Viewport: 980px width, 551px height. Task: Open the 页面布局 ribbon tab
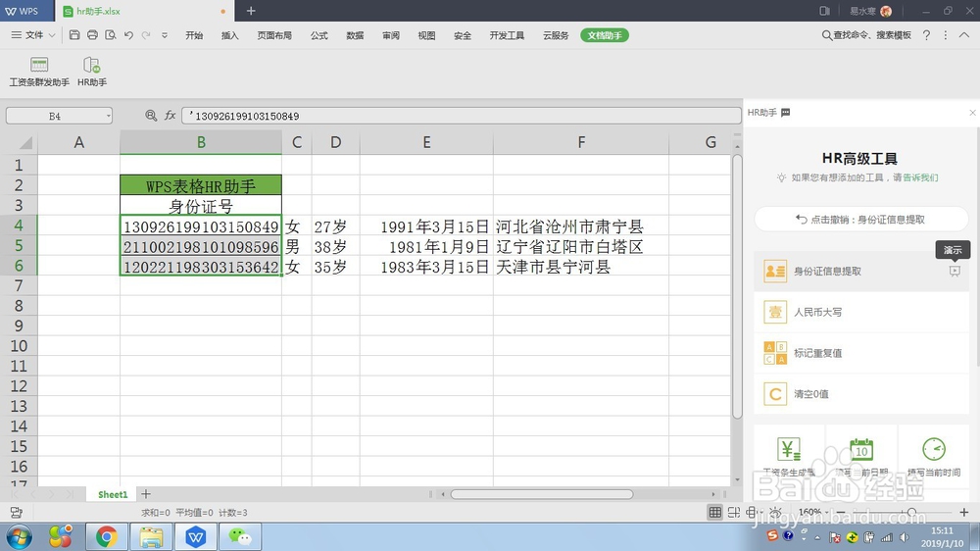click(274, 35)
